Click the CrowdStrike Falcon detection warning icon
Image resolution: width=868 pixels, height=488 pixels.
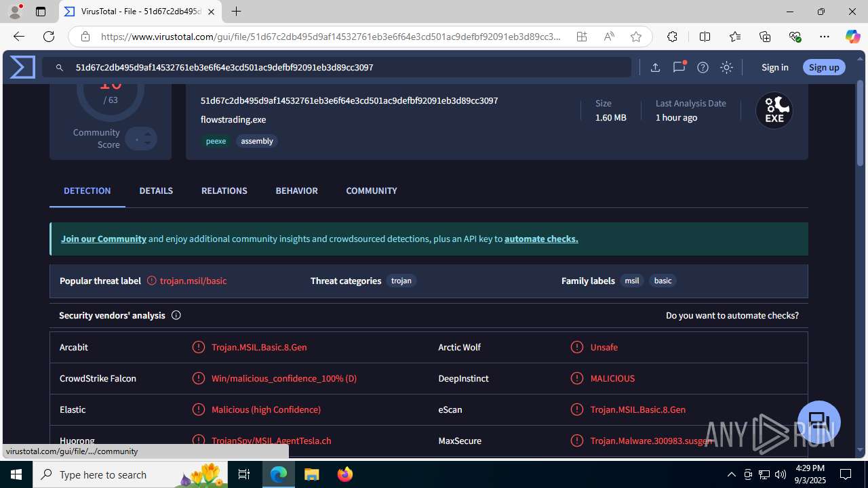coord(198,378)
